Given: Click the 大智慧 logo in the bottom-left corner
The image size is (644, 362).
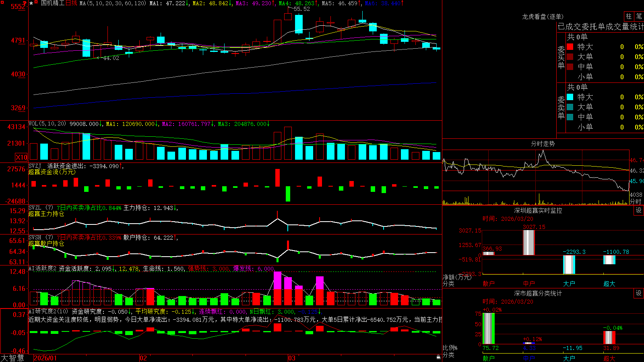Looking at the screenshot, I should tap(12, 358).
